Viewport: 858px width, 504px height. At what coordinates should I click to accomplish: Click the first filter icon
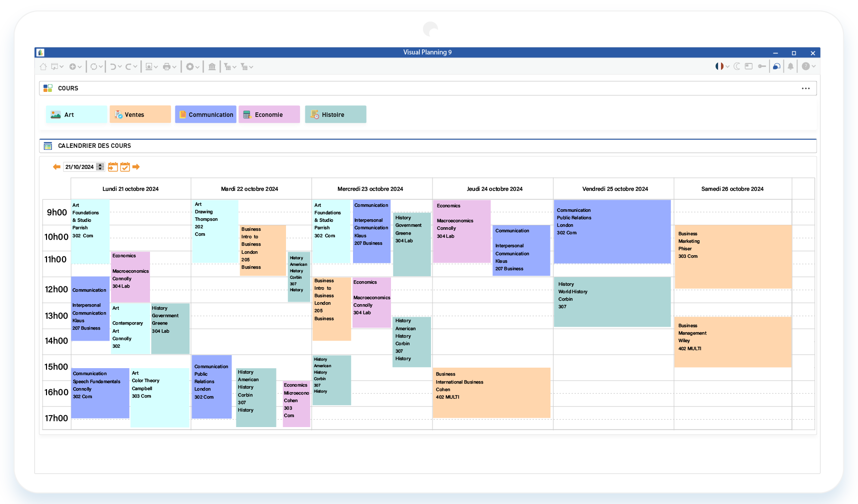point(227,66)
